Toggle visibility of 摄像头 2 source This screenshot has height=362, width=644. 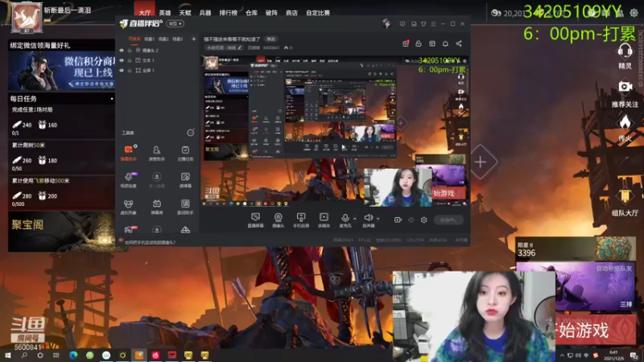coord(122,51)
